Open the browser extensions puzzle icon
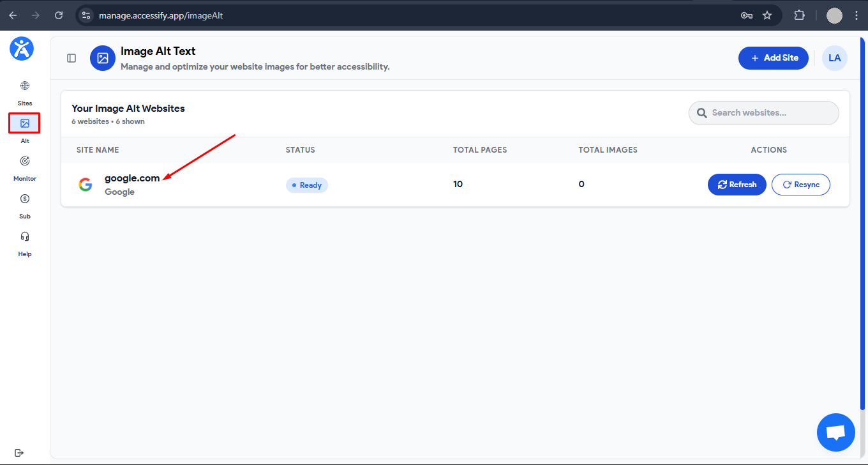 799,15
